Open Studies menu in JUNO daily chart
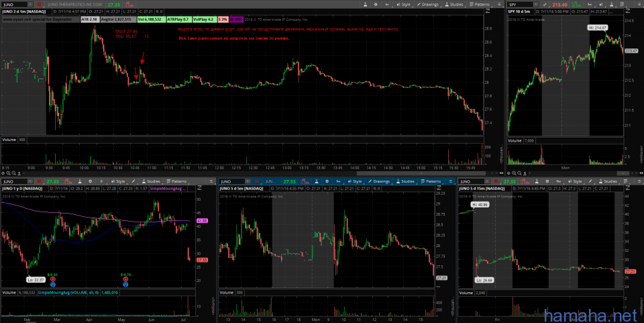This screenshot has height=323, width=644. pyautogui.click(x=150, y=181)
